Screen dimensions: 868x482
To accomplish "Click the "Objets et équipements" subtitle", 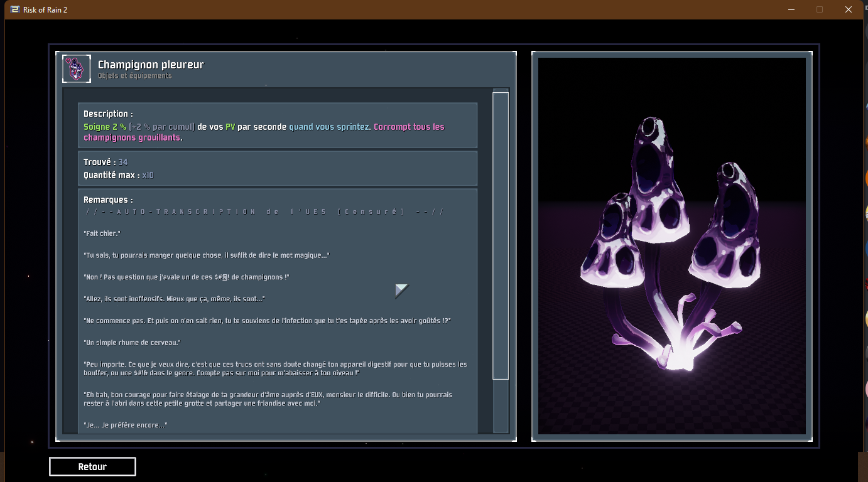I will pos(134,76).
